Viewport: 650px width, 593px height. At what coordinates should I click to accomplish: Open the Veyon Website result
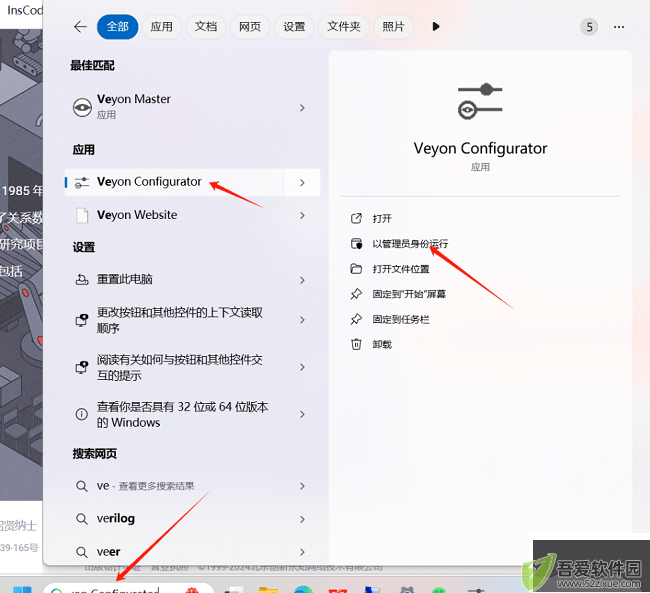[x=192, y=215]
